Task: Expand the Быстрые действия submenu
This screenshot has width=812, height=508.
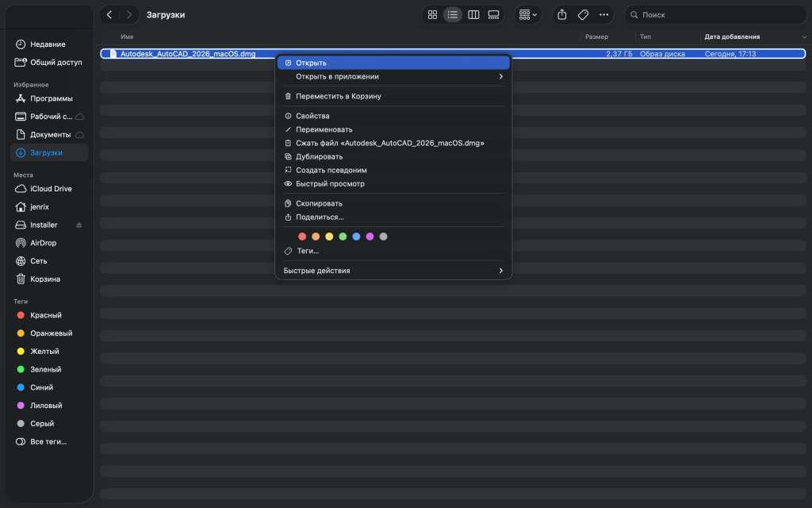Action: [393, 270]
